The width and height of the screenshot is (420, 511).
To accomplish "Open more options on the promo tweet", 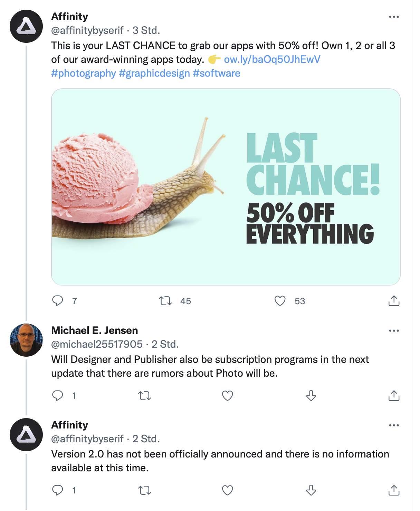I will click(x=394, y=17).
